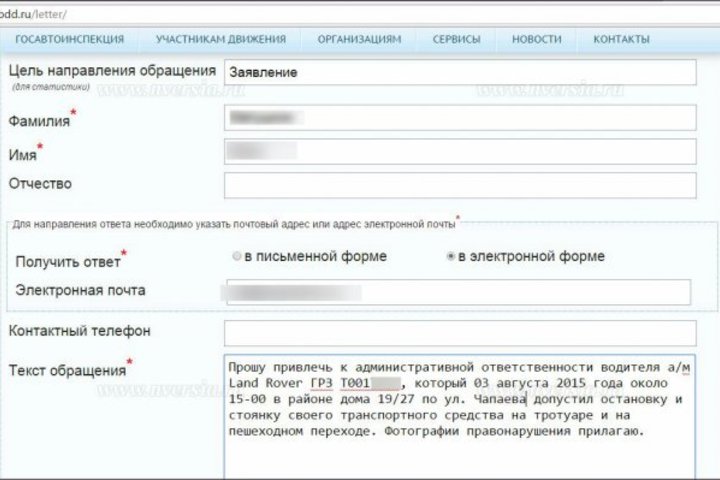Click 'Land Rover' in the appeal text
The height and width of the screenshot is (480, 720).
(x=262, y=384)
